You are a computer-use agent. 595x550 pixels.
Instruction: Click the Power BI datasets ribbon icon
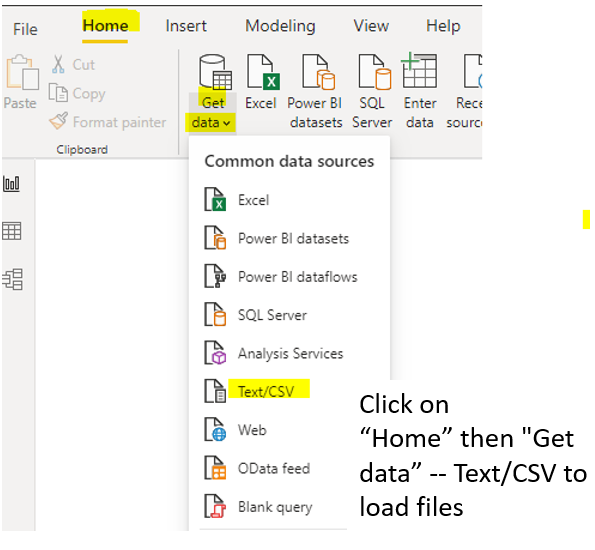319,72
